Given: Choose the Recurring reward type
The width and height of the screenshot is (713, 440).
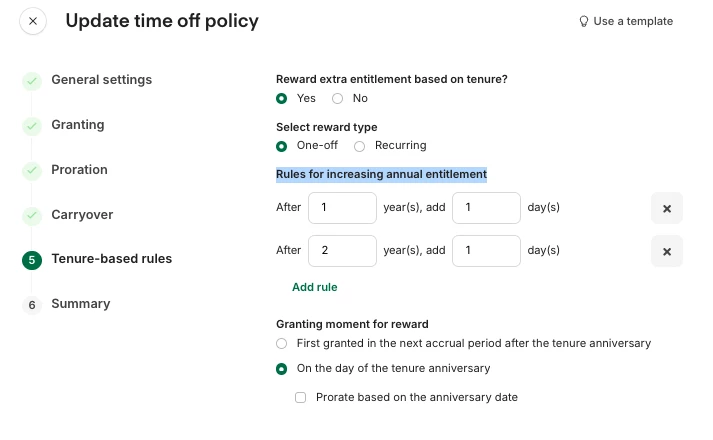Looking at the screenshot, I should click(360, 146).
